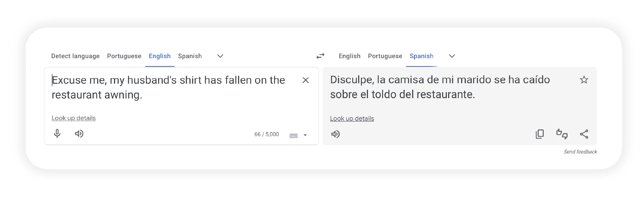Clear the source text
644x197 pixels.
(306, 80)
